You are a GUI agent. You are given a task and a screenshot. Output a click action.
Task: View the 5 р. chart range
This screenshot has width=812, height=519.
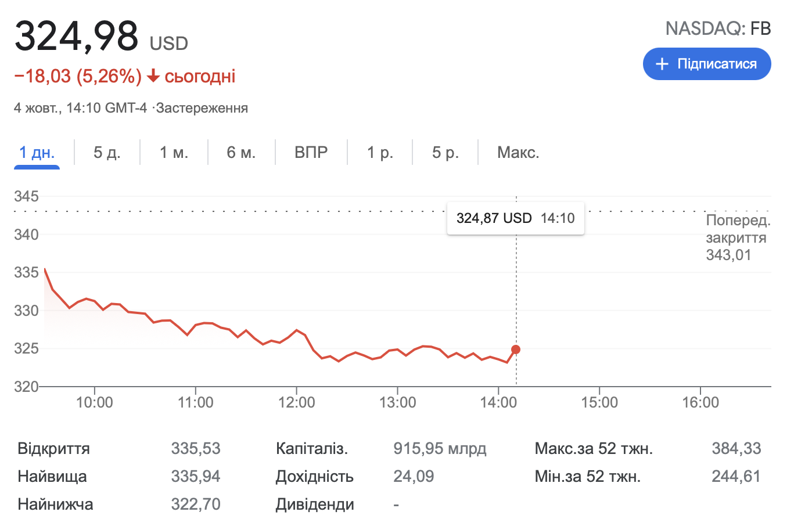[445, 153]
